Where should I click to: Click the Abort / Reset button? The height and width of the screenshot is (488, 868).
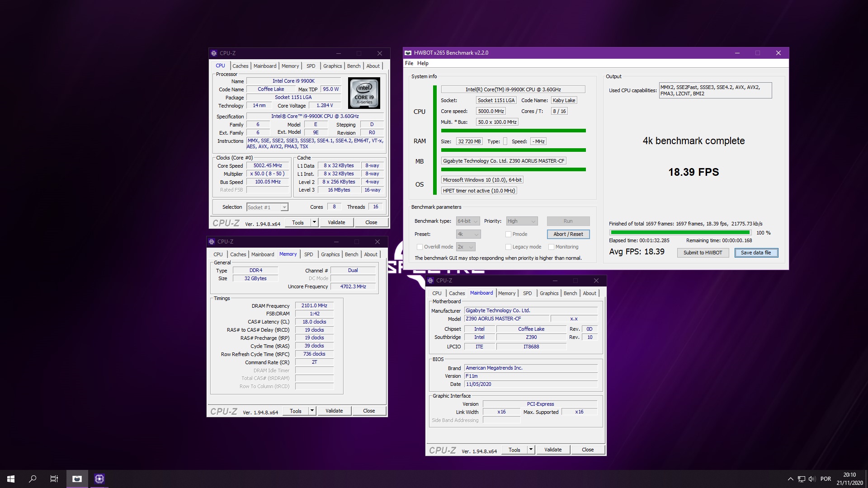point(568,234)
